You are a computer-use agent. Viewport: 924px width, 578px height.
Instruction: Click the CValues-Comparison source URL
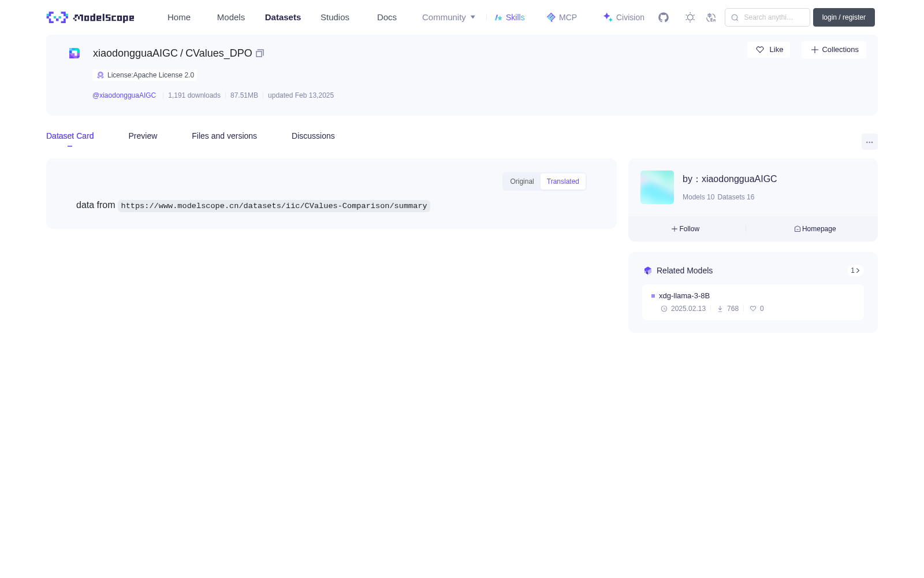pyautogui.click(x=274, y=206)
